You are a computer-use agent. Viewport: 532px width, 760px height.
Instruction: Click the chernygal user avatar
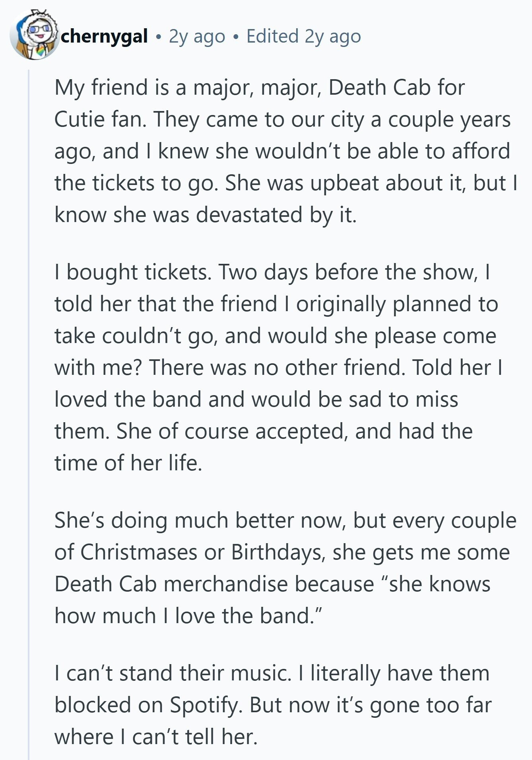35,35
